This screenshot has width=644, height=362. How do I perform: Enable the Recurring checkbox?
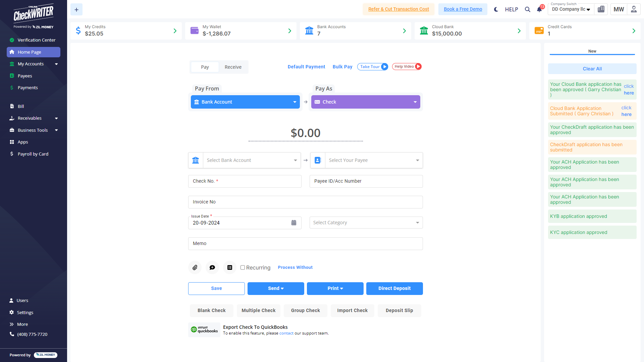(x=243, y=267)
